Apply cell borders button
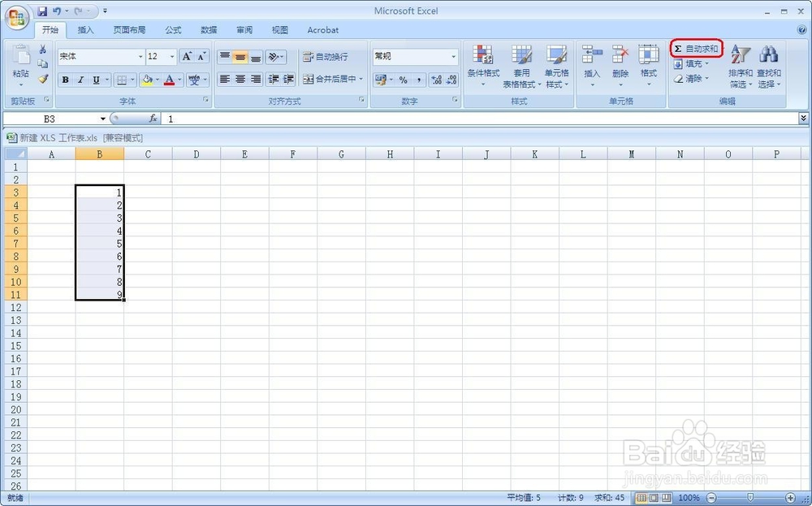Viewport: 812px width, 506px height. (122, 80)
